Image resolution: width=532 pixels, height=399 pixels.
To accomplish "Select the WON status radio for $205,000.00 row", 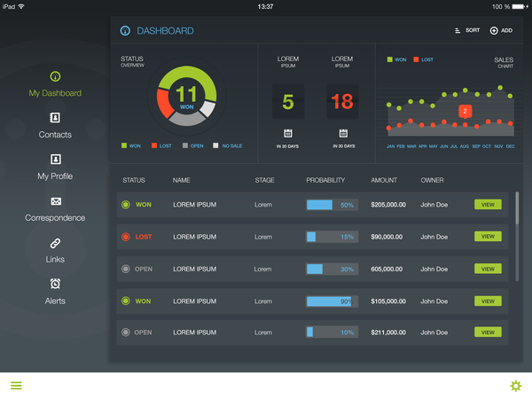I will coord(126,205).
